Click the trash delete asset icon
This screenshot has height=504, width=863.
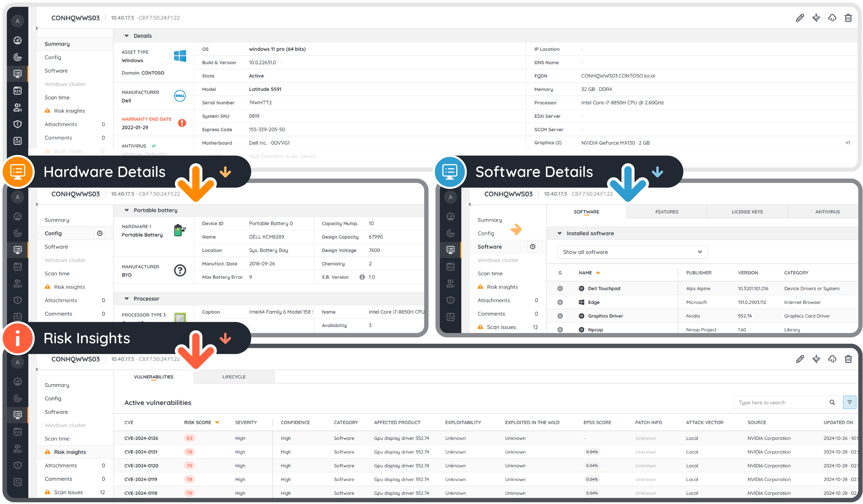pos(848,18)
